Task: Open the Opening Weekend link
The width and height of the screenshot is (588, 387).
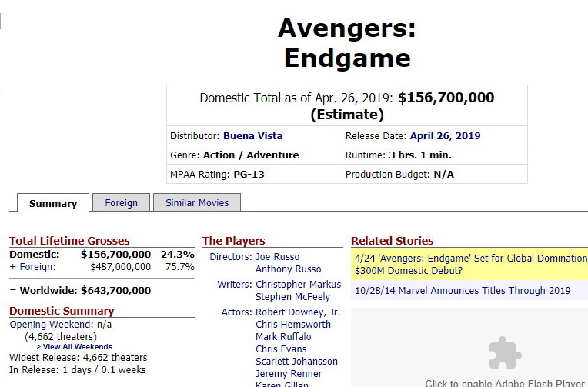Action: [50, 325]
